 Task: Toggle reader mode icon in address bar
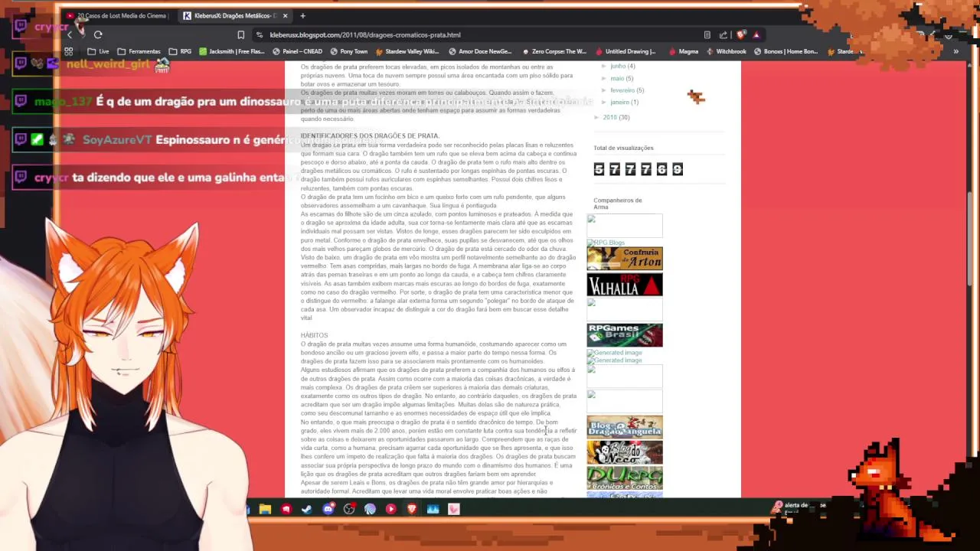pos(707,34)
